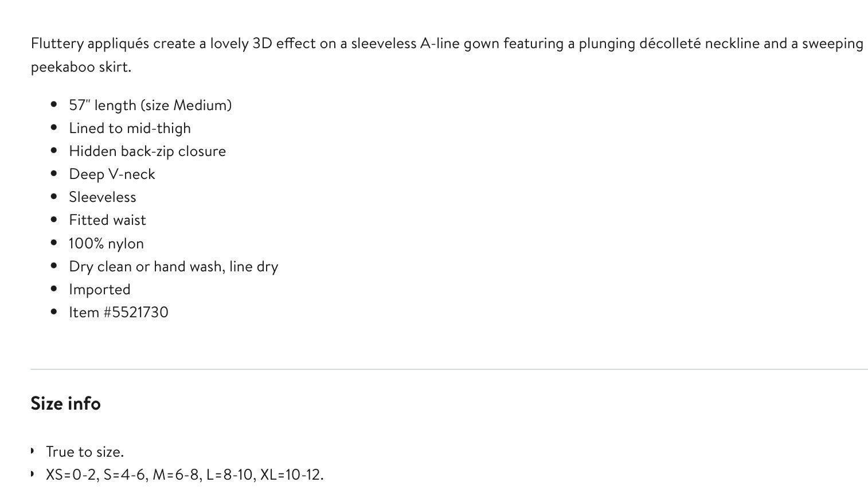The height and width of the screenshot is (490, 868).
Task: Click the divider line above Size info
Action: pyautogui.click(x=449, y=369)
